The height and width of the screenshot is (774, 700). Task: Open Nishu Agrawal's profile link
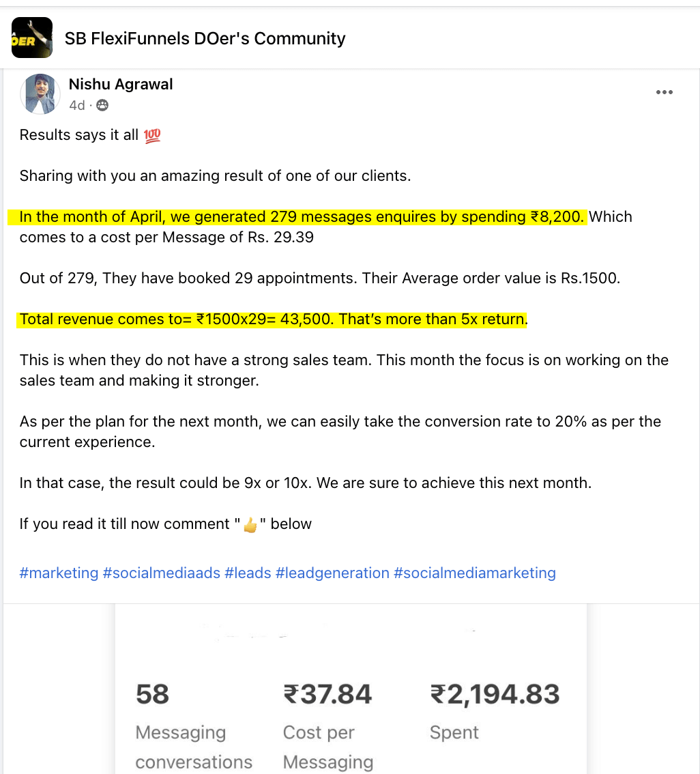tap(120, 84)
